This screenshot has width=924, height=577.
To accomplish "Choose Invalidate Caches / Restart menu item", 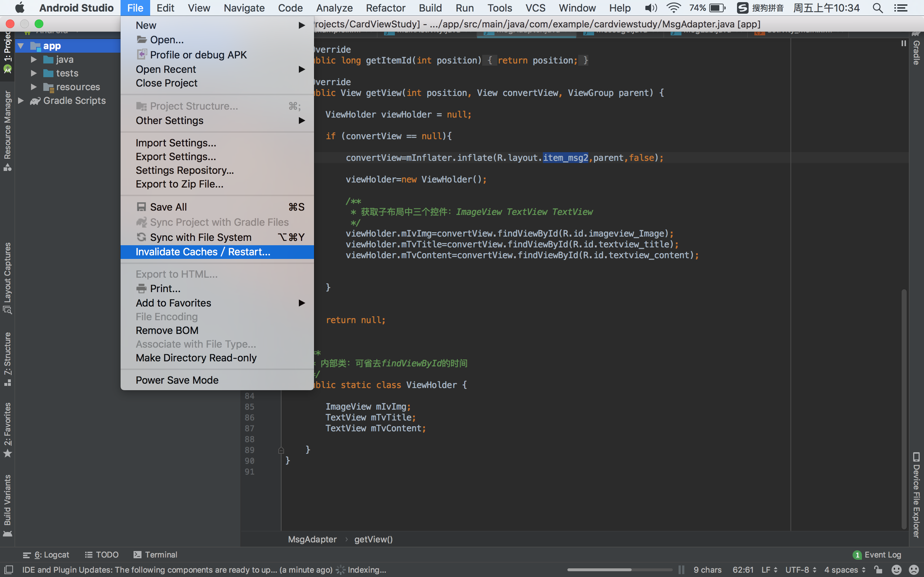I will pyautogui.click(x=203, y=252).
